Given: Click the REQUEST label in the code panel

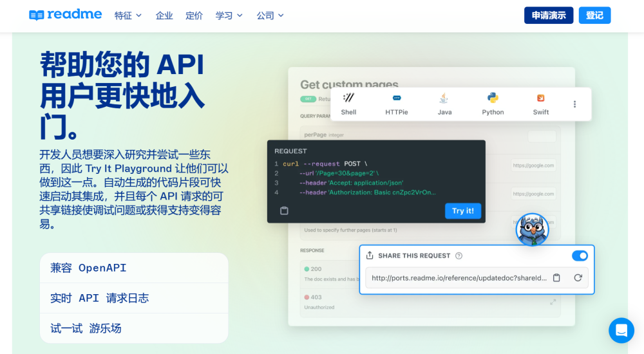Looking at the screenshot, I should (x=290, y=151).
